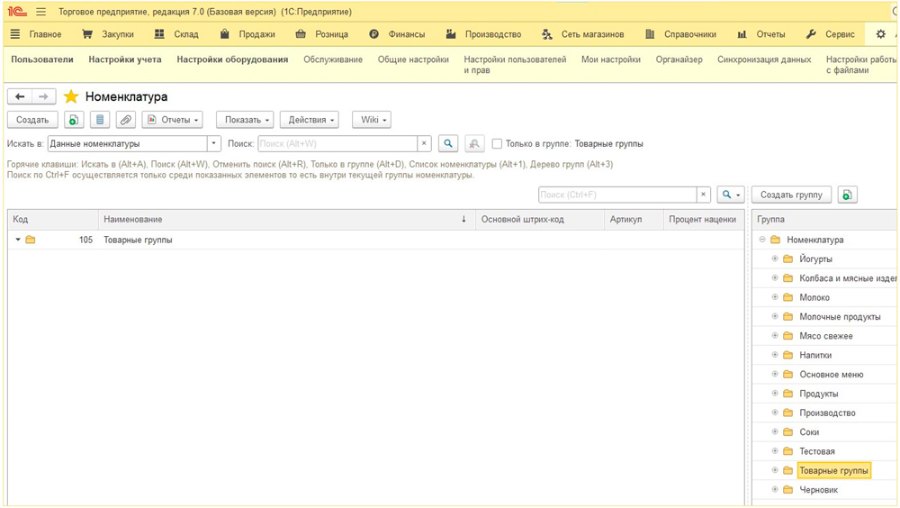Viewport: 900px width, 508px height.
Task: Click the yellow favorites star next to Номенклатура
Action: tap(71, 96)
